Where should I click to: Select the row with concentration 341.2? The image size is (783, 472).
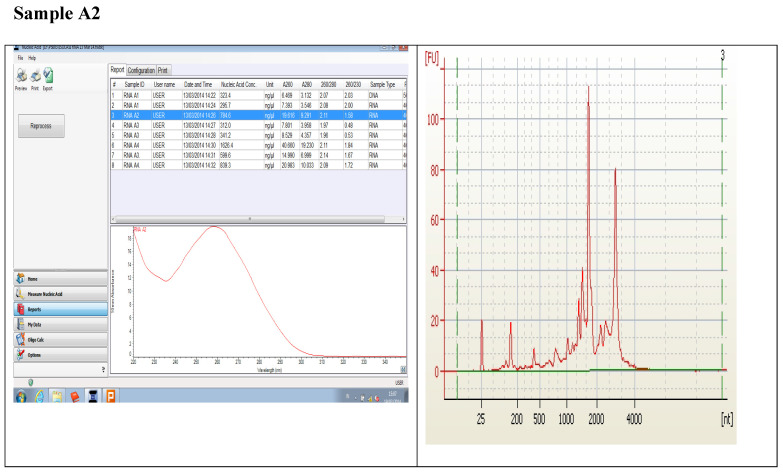click(x=258, y=135)
